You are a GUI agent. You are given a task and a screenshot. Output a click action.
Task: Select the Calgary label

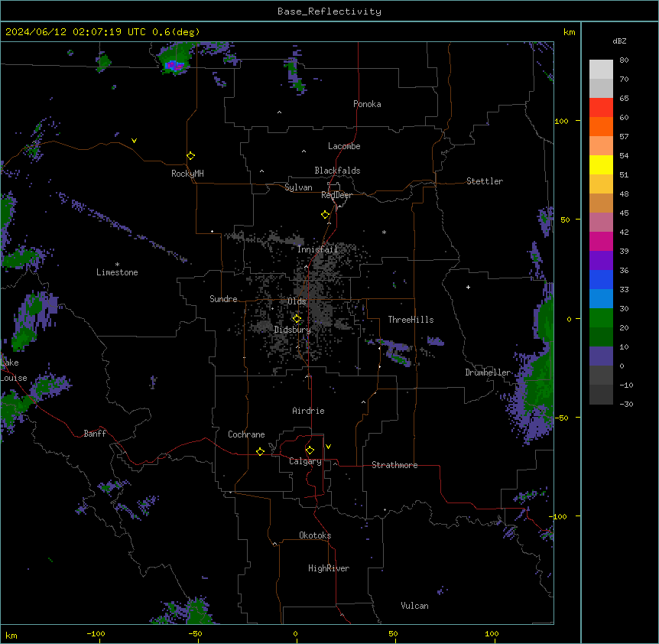click(x=305, y=461)
